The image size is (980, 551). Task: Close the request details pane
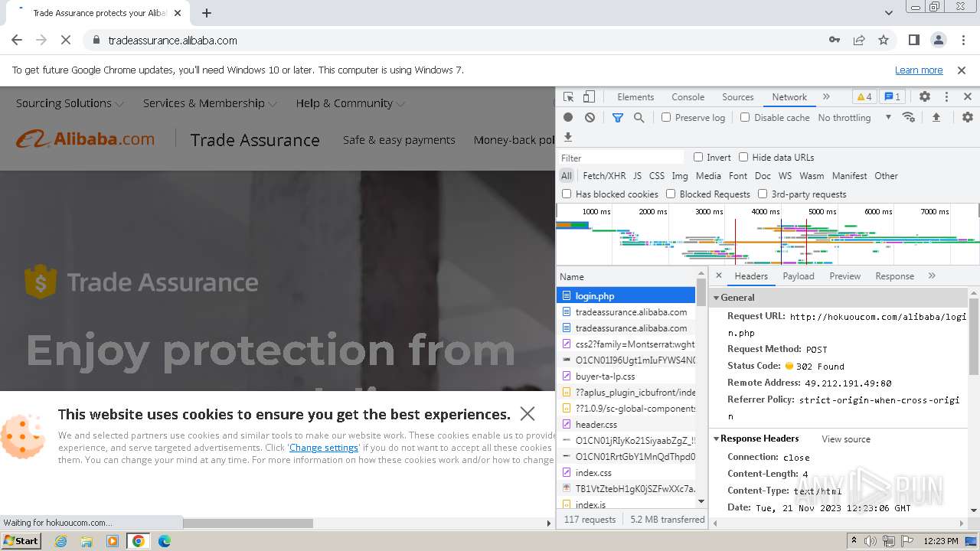719,275
